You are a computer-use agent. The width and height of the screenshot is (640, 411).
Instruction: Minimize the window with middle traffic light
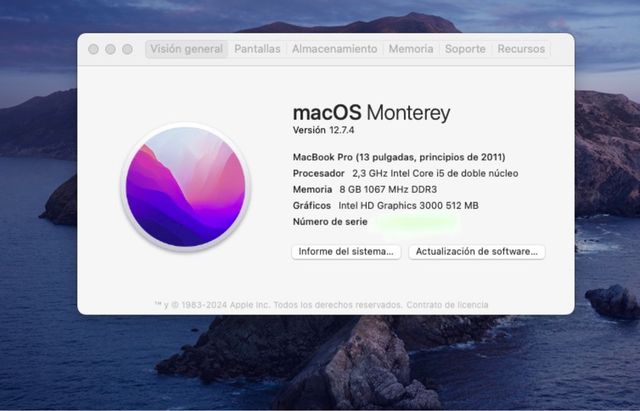click(x=110, y=49)
